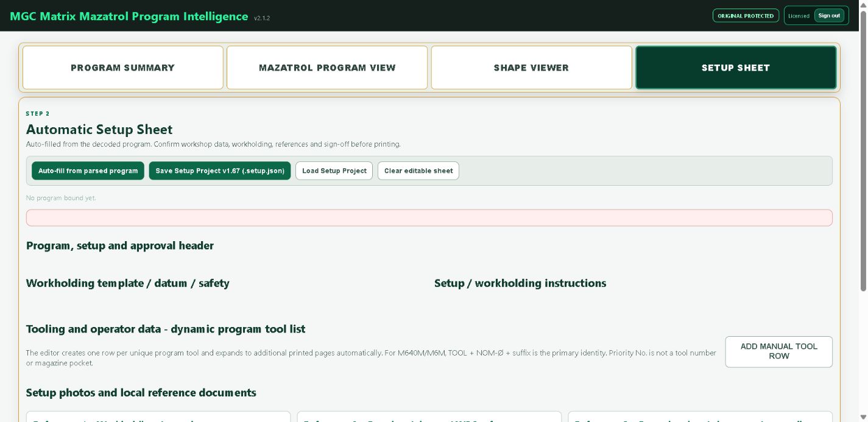Screen dimensions: 868x422
Task: Click the Original Protected badge
Action: coord(746,16)
